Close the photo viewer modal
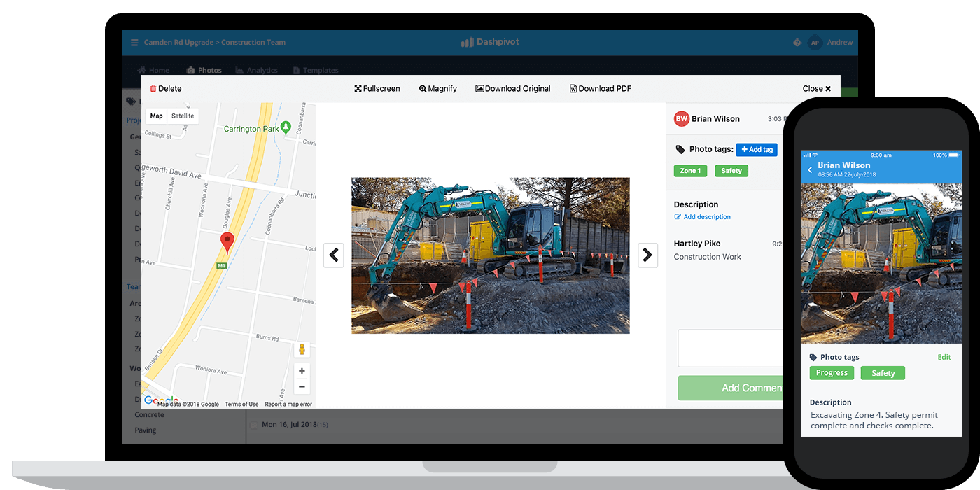This screenshot has height=490, width=980. pos(817,89)
